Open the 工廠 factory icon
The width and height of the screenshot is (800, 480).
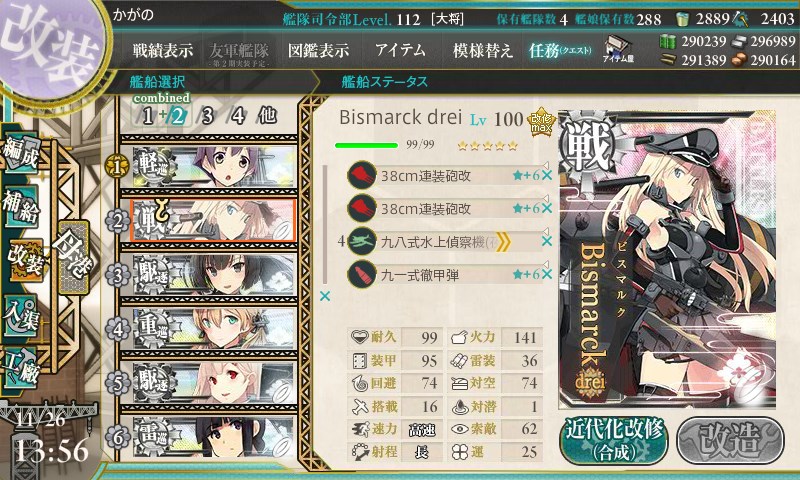click(x=20, y=368)
